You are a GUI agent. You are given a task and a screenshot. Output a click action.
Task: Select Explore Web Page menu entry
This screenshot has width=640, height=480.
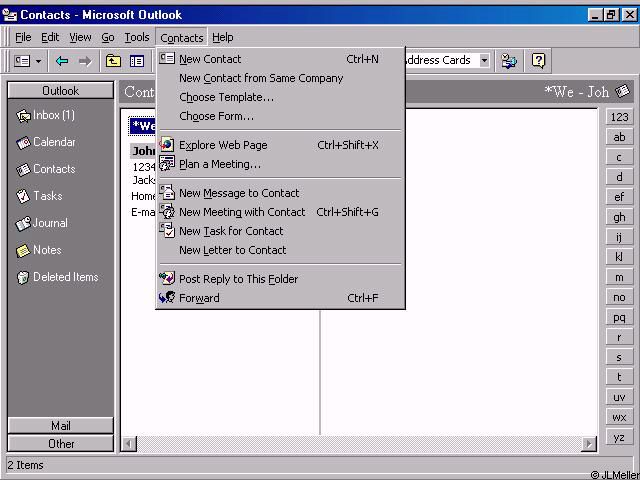(280, 145)
